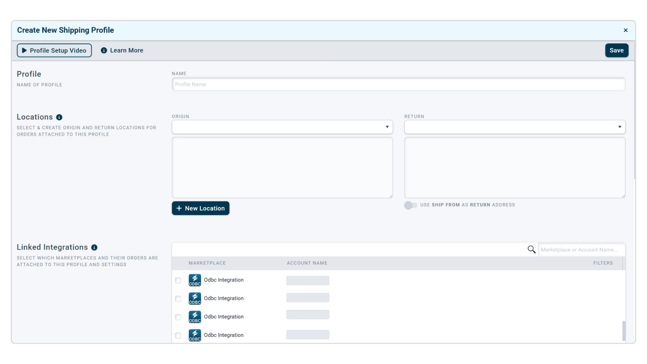Check the third Odbc Integration checkbox

(178, 317)
